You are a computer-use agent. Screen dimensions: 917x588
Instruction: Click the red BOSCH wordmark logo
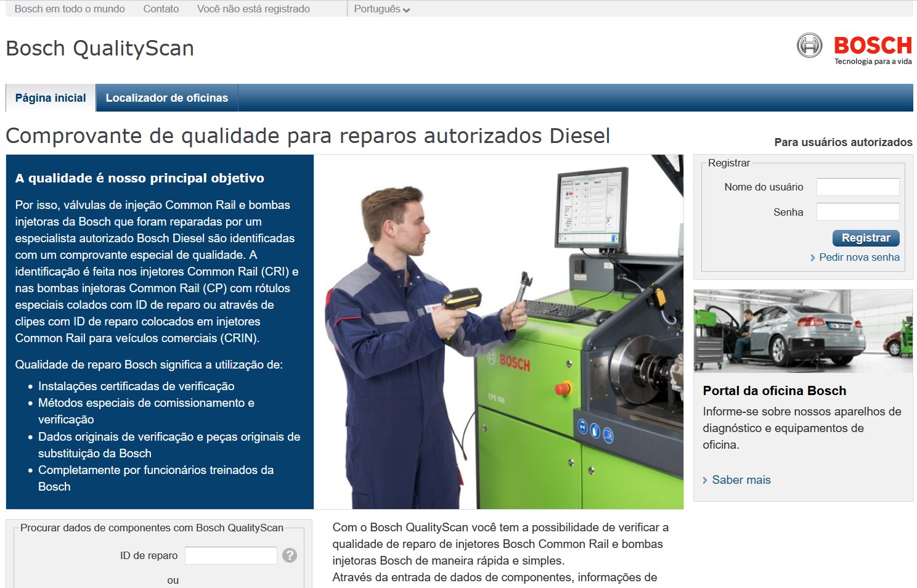872,46
